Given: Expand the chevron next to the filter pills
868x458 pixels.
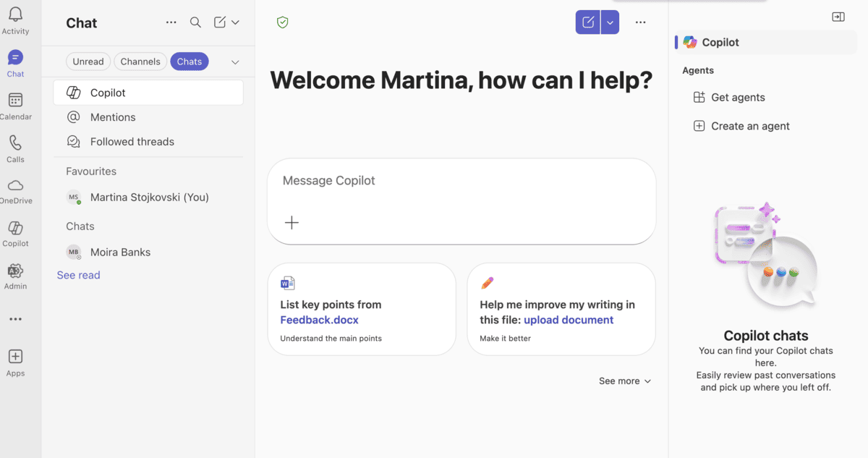Looking at the screenshot, I should [x=234, y=62].
